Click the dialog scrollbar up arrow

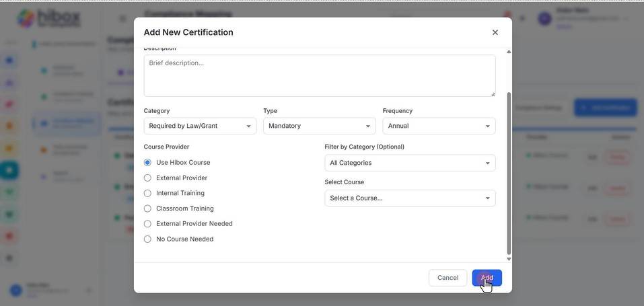pyautogui.click(x=509, y=52)
